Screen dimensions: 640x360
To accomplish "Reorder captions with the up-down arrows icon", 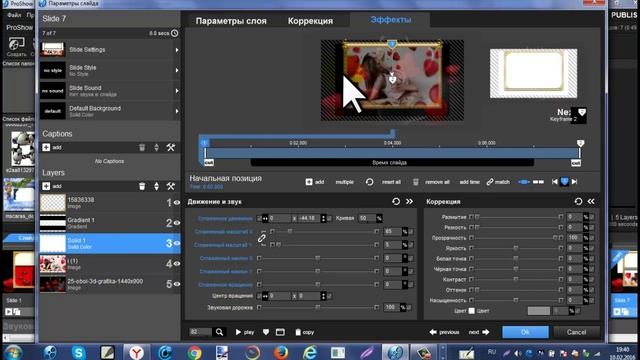I will point(156,147).
